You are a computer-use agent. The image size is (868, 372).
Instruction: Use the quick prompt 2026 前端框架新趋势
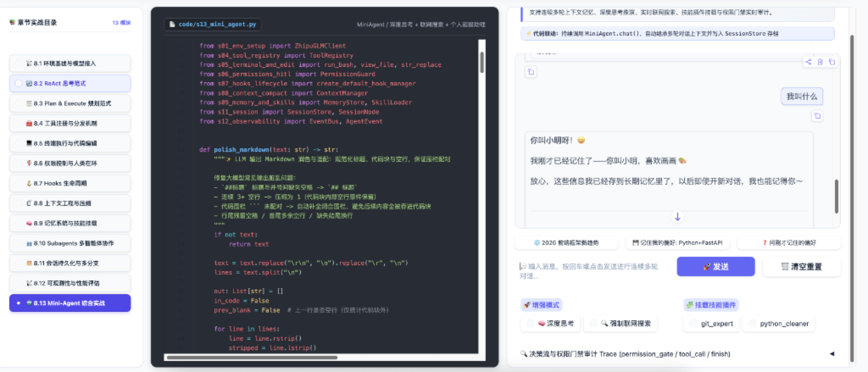566,243
